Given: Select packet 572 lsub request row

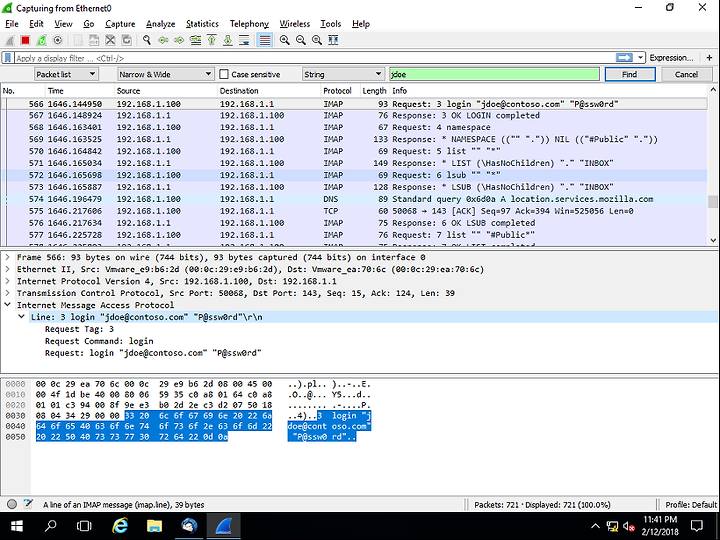Looking at the screenshot, I should pos(354,175).
